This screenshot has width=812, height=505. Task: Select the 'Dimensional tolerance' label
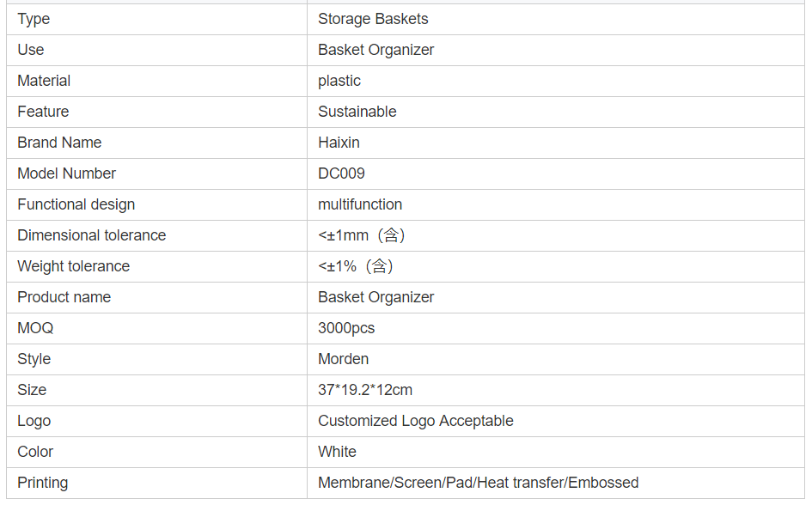pyautogui.click(x=91, y=235)
